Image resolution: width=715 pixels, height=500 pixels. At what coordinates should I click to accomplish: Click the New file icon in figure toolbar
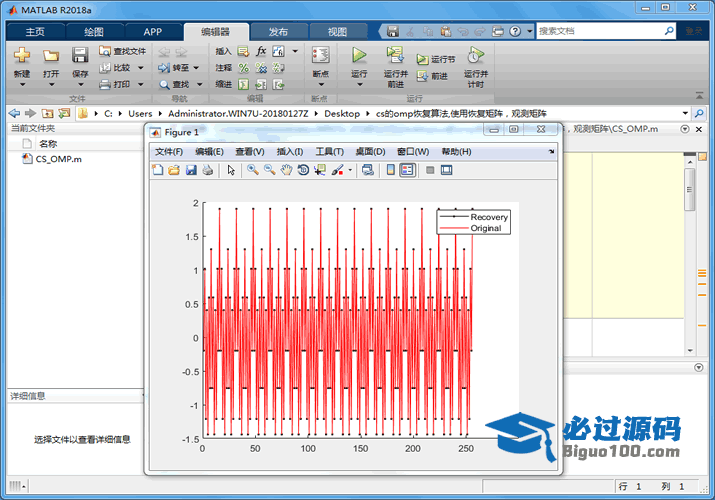pyautogui.click(x=157, y=170)
